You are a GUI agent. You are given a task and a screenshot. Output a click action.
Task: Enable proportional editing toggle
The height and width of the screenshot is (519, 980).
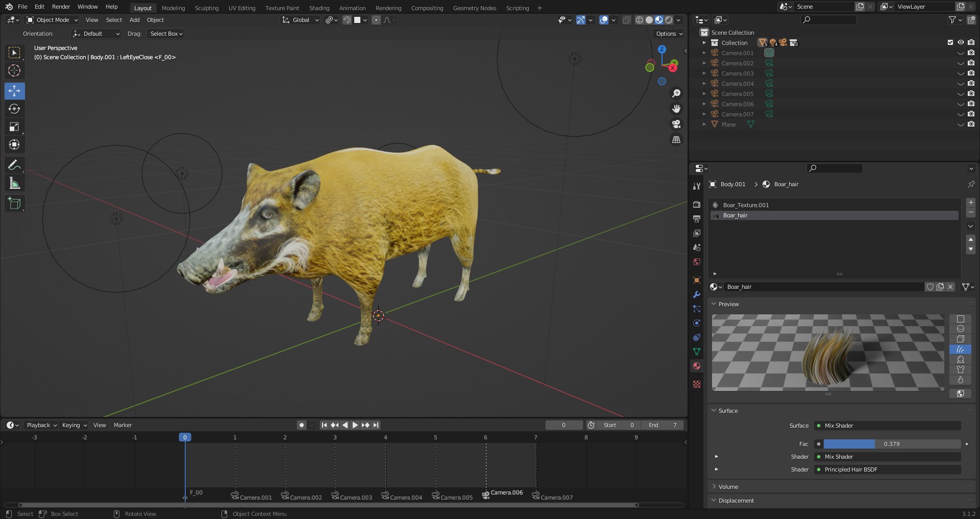pyautogui.click(x=376, y=20)
